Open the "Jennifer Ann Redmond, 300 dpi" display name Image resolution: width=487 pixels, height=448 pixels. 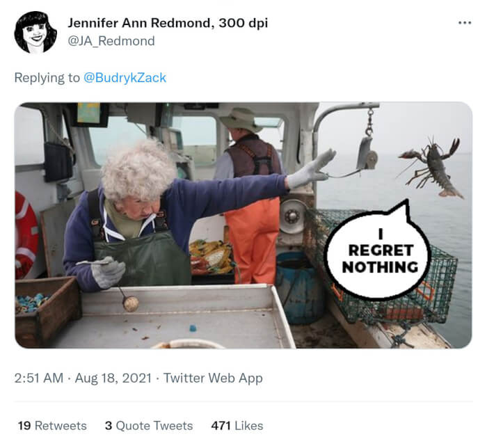168,22
